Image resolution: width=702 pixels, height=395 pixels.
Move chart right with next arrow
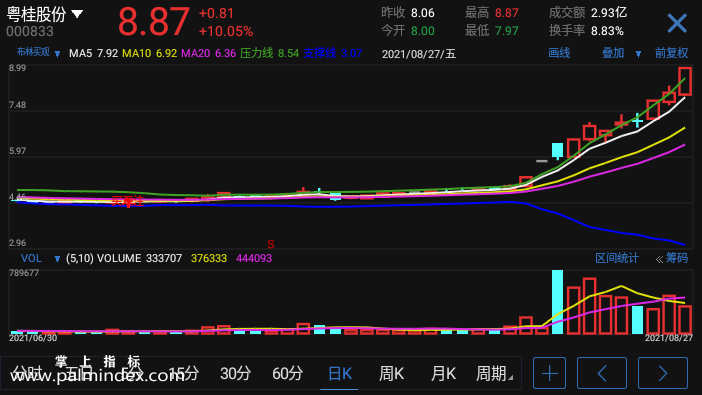coord(663,373)
